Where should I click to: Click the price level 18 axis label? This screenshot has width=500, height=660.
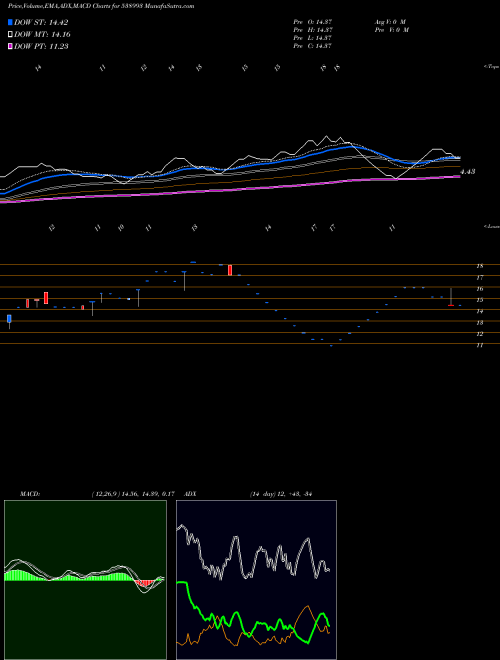[x=479, y=266]
